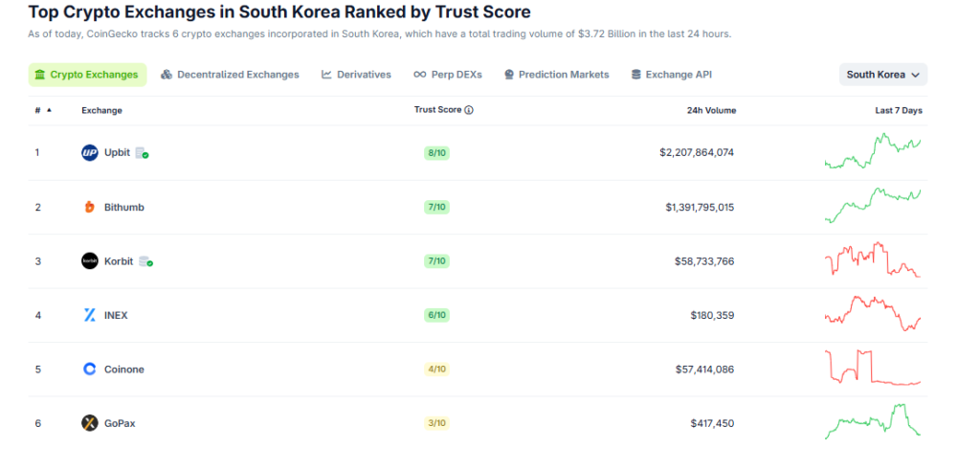Sort table by rank number column

(42, 110)
